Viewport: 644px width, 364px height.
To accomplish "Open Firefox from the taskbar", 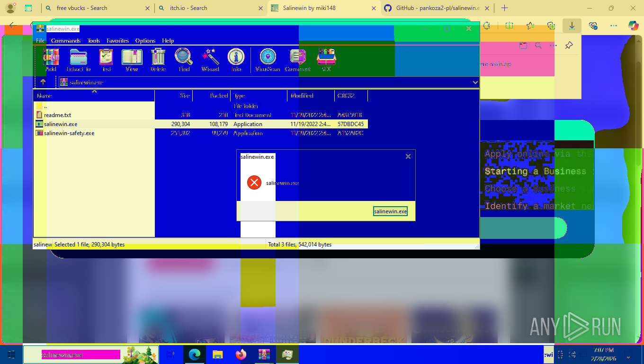I will (241, 355).
